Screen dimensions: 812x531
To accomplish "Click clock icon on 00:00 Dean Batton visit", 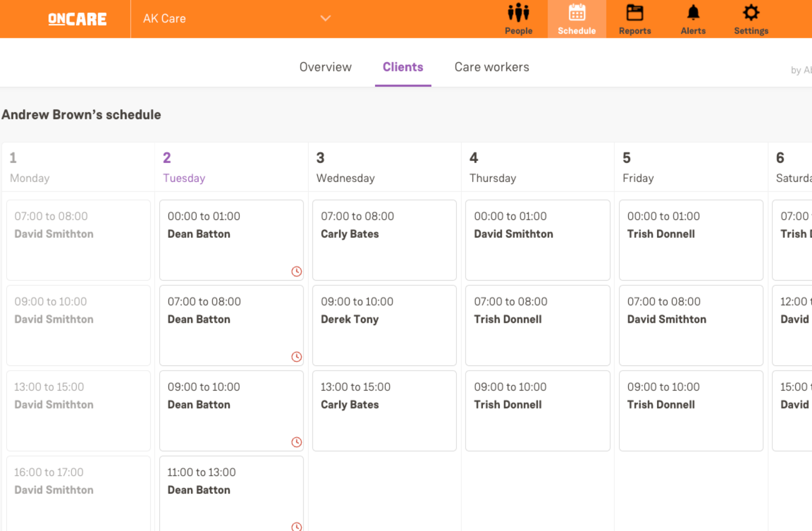I will (x=296, y=271).
